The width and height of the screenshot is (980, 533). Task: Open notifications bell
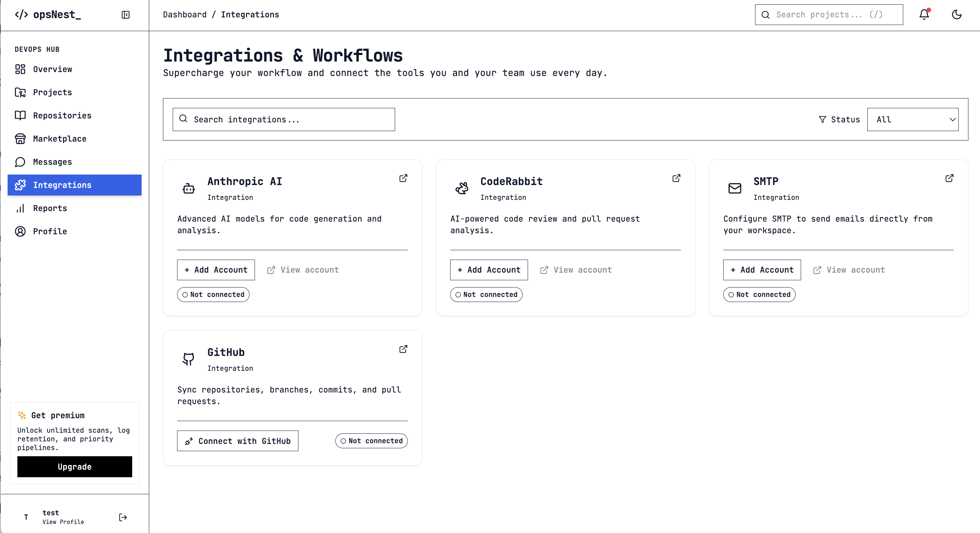tap(924, 14)
